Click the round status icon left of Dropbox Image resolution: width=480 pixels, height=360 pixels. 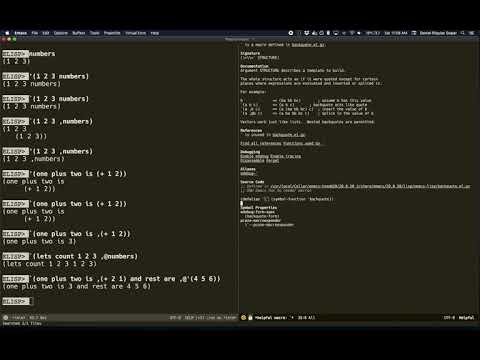(x=291, y=33)
